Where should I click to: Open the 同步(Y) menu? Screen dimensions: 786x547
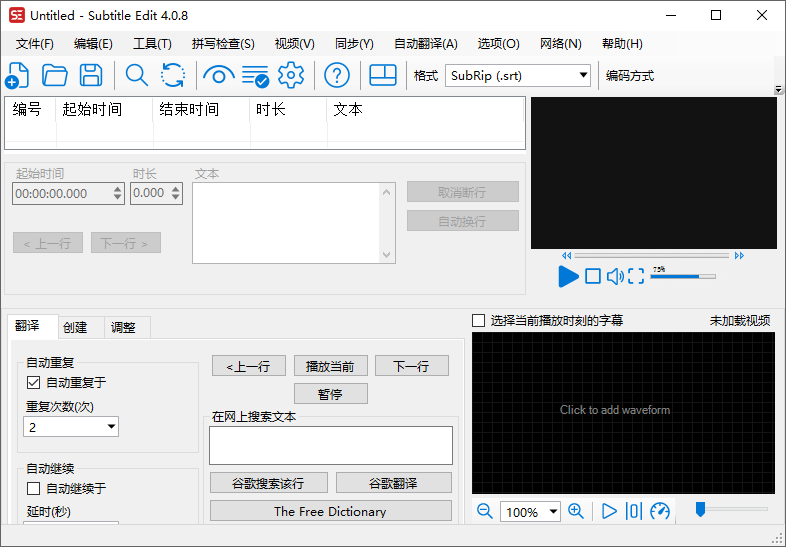coord(354,44)
